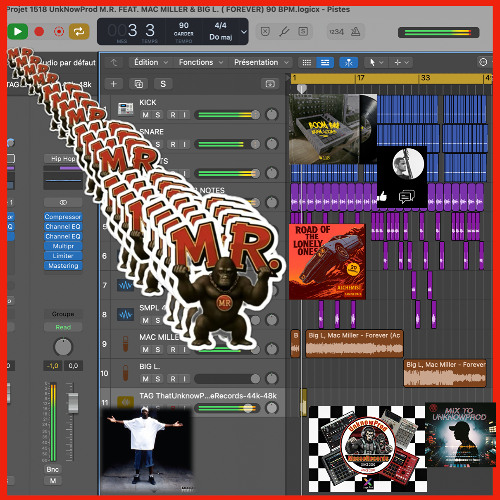Open the Hip Hop channel strip setting
The height and width of the screenshot is (500, 500).
point(63,159)
